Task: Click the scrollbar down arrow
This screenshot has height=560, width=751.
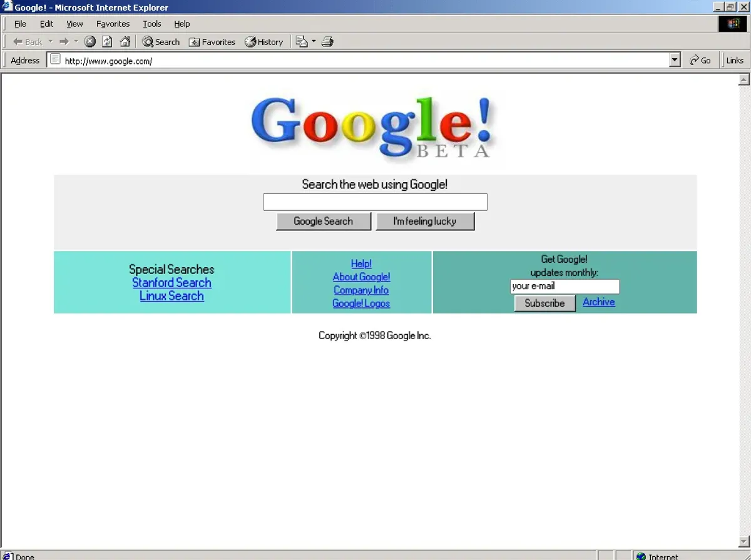Action: (x=744, y=541)
